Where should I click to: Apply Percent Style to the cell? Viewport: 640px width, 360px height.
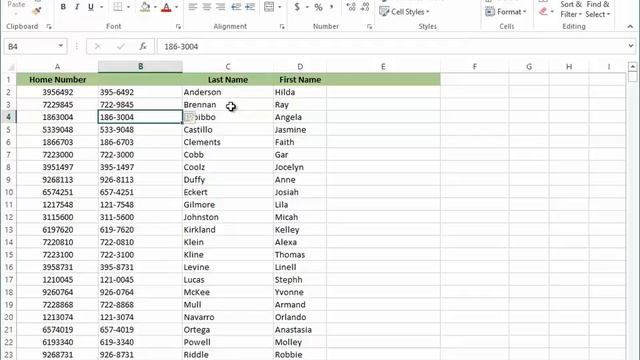coord(318,7)
